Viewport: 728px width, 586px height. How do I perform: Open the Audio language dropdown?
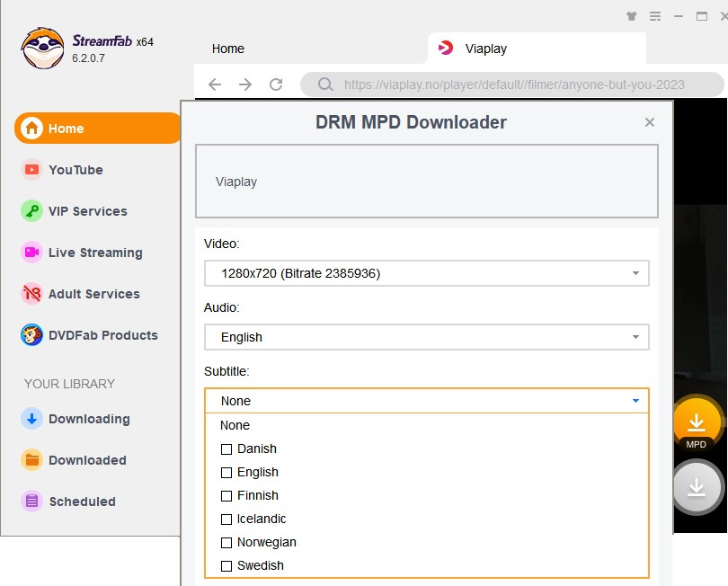pos(426,337)
